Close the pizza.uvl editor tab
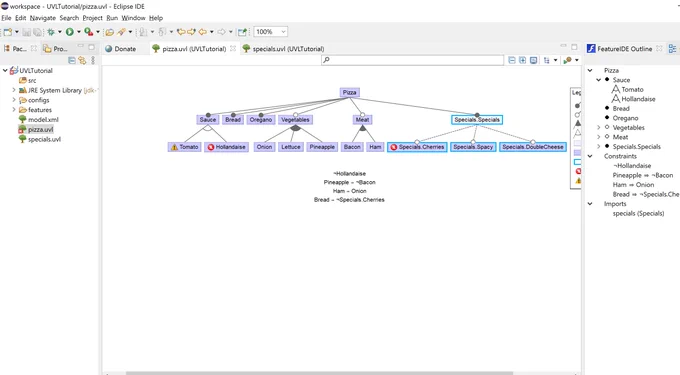The image size is (680, 375). click(233, 49)
